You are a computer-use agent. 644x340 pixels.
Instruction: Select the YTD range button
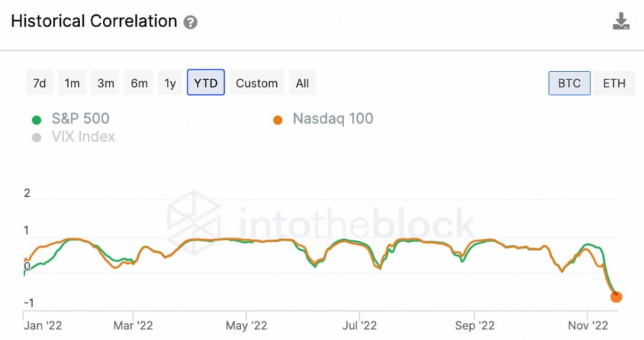pos(206,83)
